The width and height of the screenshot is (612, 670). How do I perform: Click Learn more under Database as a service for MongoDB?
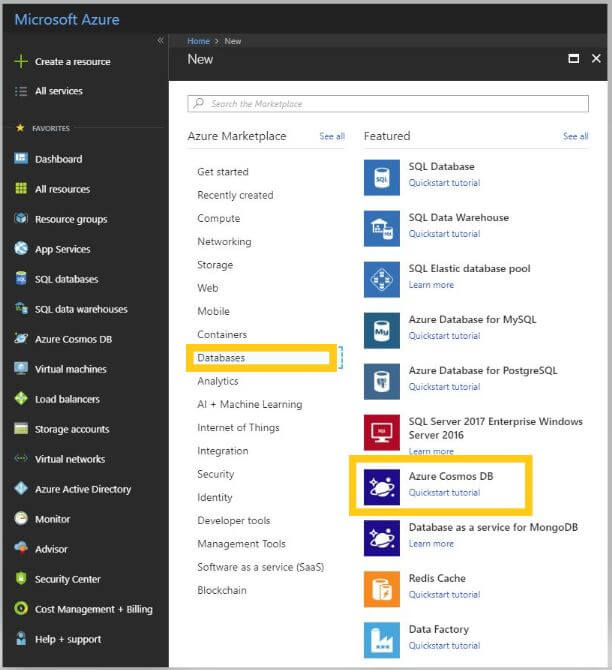coord(431,544)
